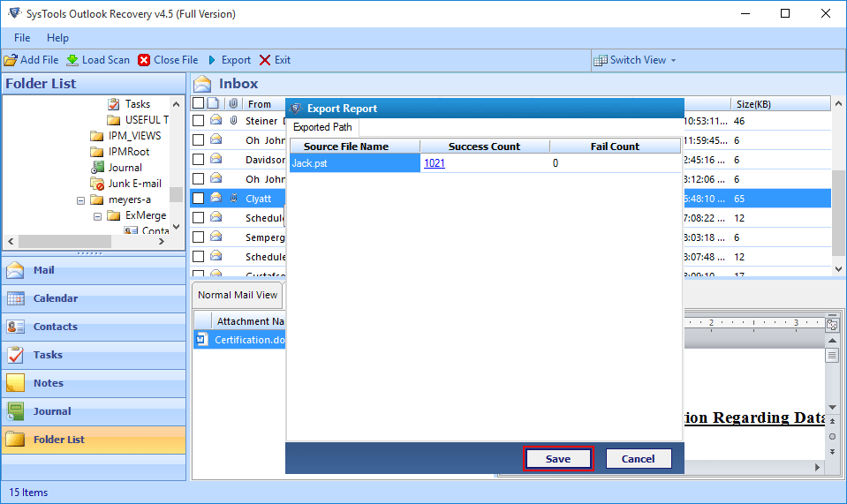Click the ruler toggle icon in the preview
The width and height of the screenshot is (847, 504).
832,324
